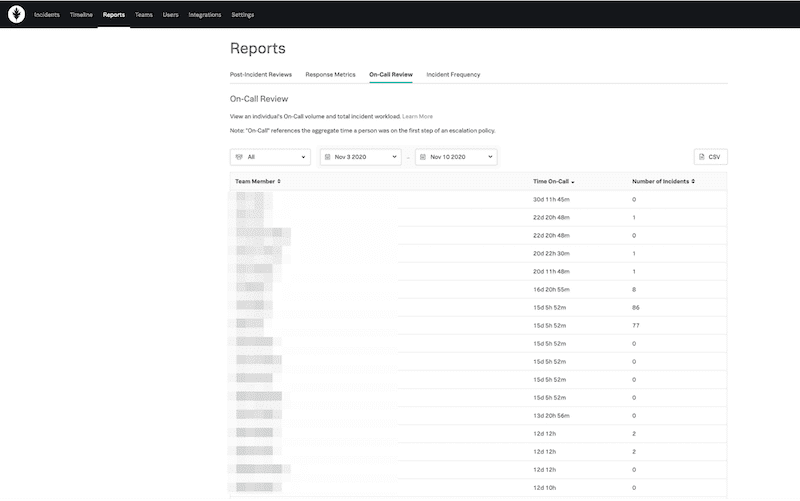Sort by Number of Incidents arrows
The height and width of the screenshot is (501, 800).
693,181
